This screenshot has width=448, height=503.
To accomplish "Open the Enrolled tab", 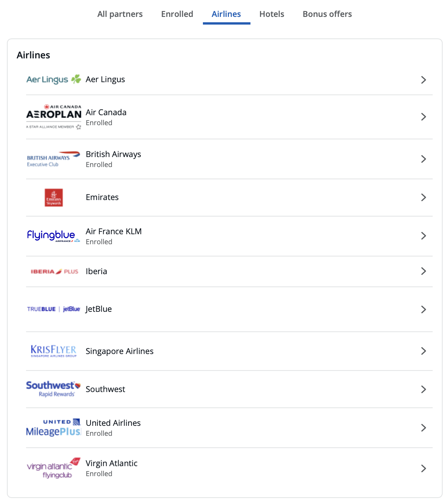I will (177, 14).
